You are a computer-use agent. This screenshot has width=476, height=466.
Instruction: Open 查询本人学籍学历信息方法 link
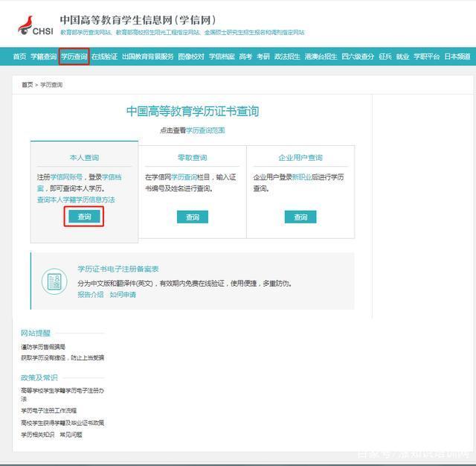coord(76,200)
